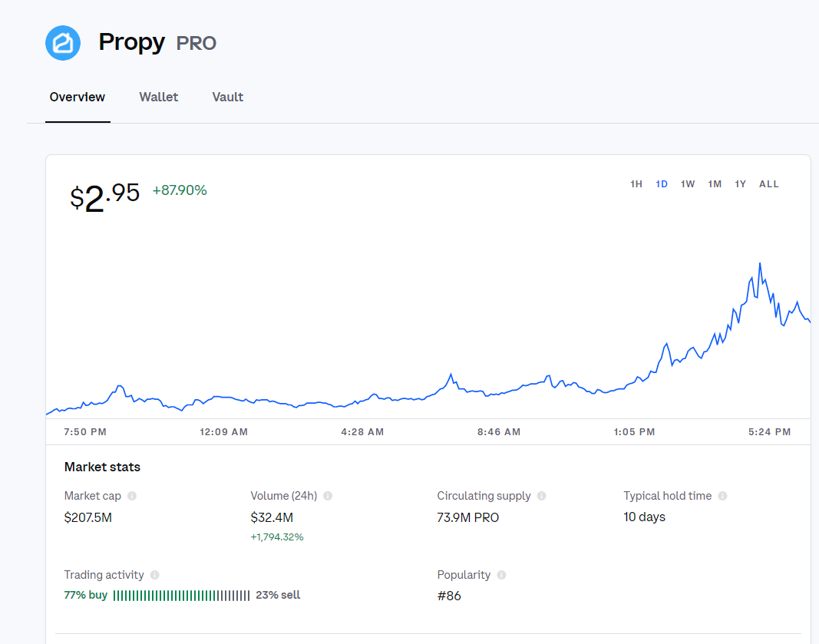Switch to the Overview tab
This screenshot has width=819, height=644.
(78, 97)
